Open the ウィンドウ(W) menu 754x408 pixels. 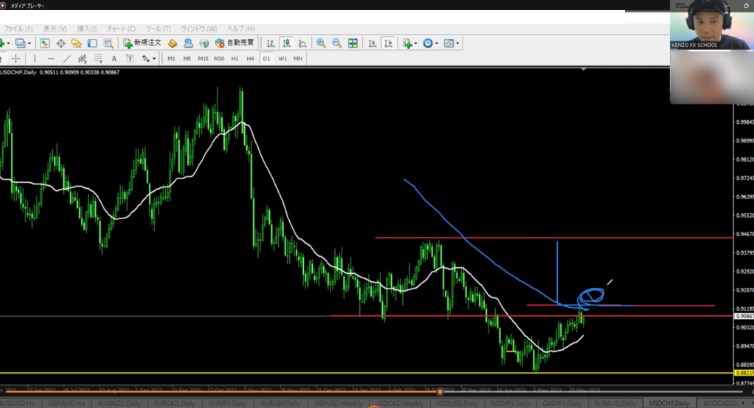coord(199,29)
